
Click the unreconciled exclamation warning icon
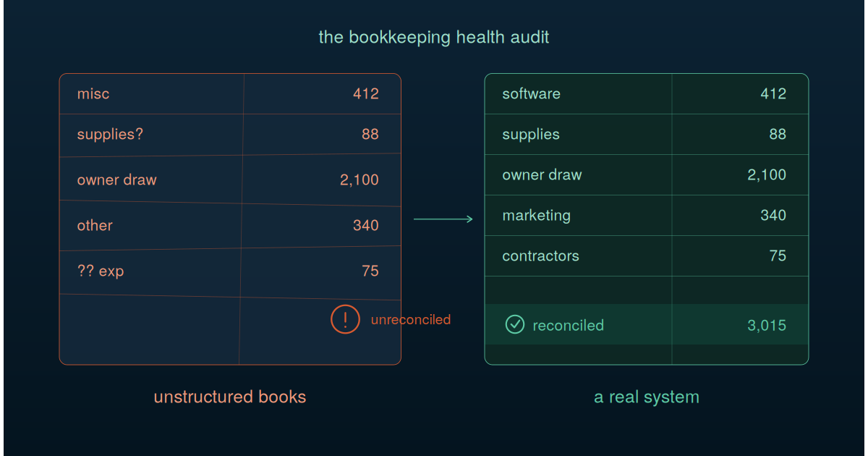pyautogui.click(x=346, y=319)
